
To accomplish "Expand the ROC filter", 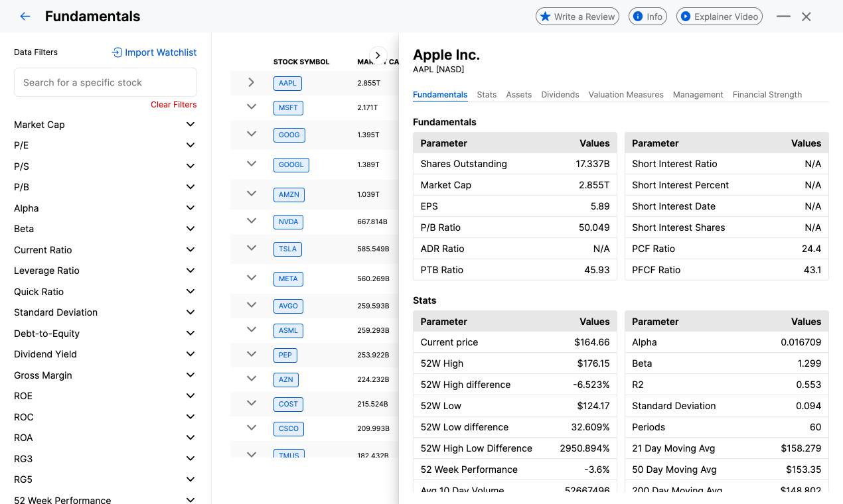I will coord(106,417).
